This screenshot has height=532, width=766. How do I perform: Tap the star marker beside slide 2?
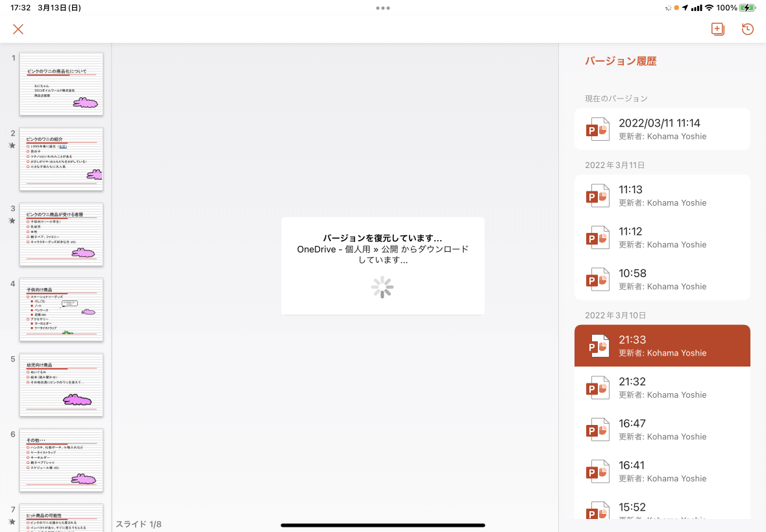(x=12, y=145)
